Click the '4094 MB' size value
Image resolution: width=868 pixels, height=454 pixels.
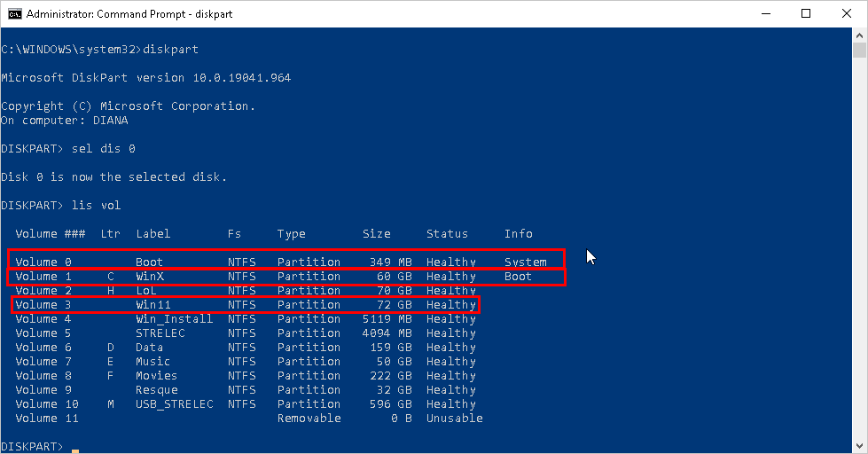tap(387, 333)
